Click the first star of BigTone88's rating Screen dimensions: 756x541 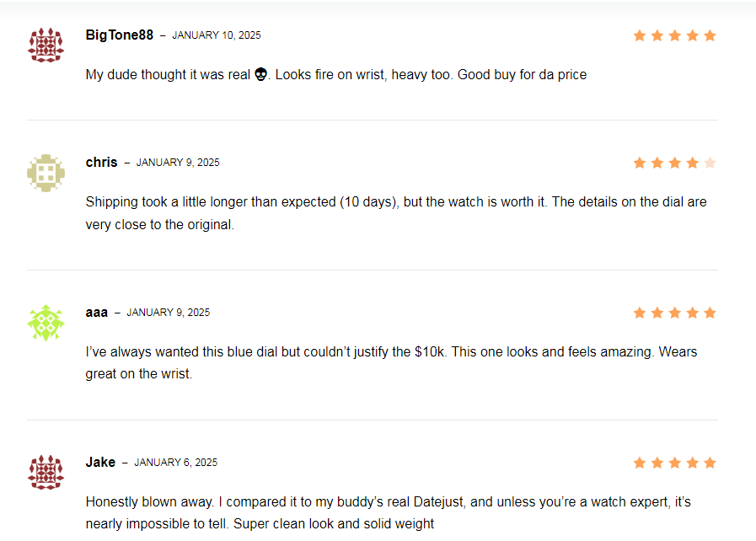[x=640, y=35]
